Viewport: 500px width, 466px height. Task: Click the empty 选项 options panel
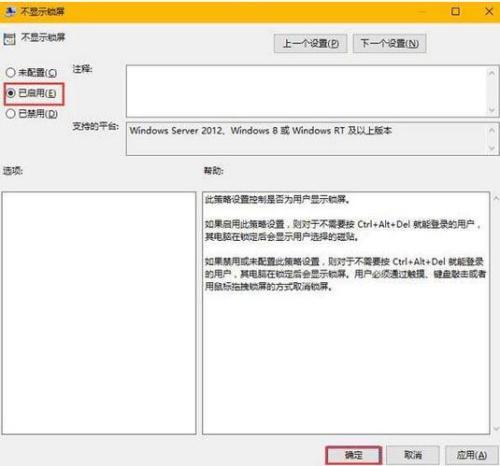[99, 313]
